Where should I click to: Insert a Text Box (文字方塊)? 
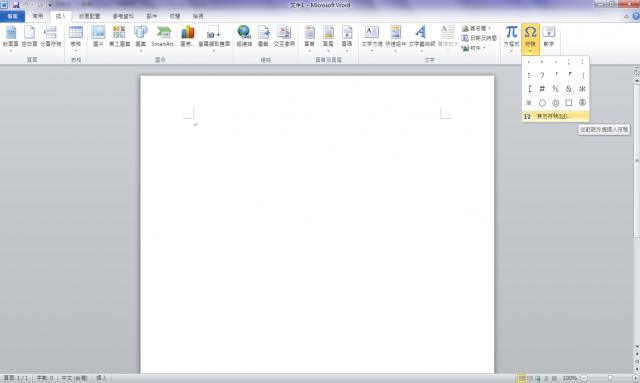point(372,38)
